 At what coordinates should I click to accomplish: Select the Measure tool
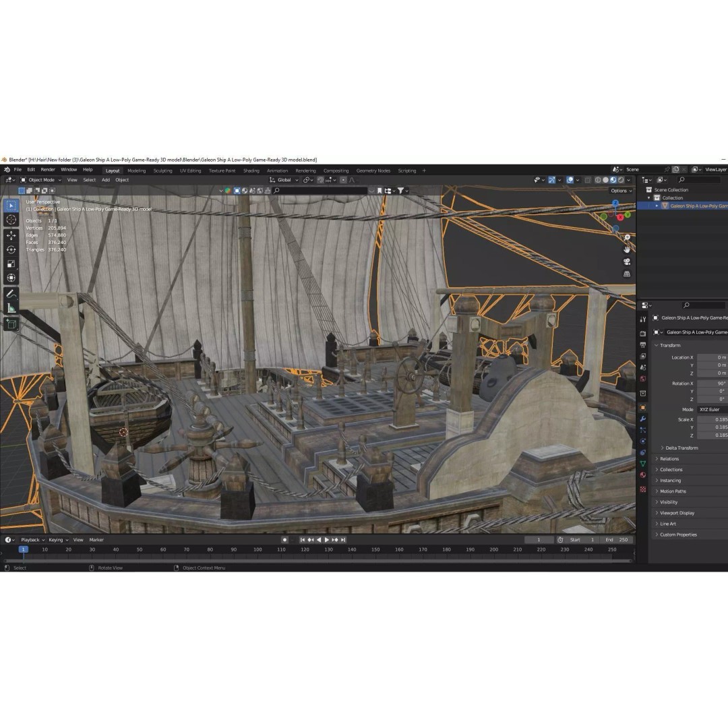click(11, 308)
